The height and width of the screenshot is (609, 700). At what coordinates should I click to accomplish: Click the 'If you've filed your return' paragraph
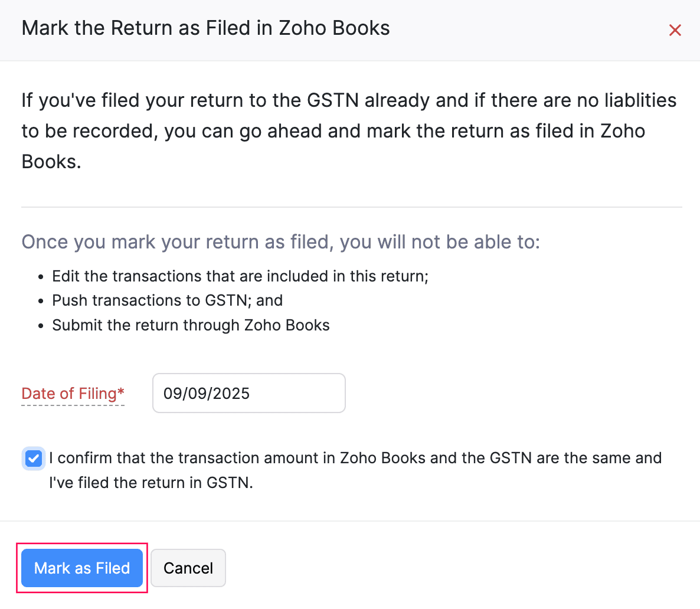click(x=348, y=100)
